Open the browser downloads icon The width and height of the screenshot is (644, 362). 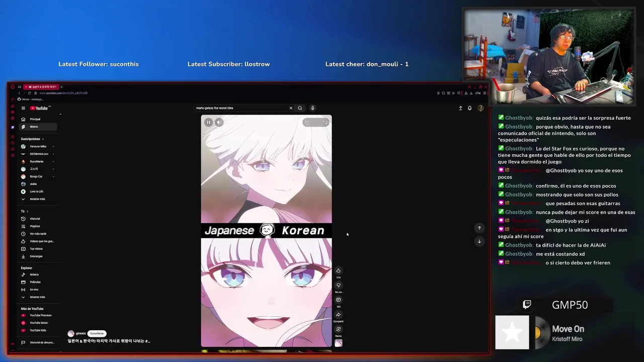pyautogui.click(x=471, y=93)
